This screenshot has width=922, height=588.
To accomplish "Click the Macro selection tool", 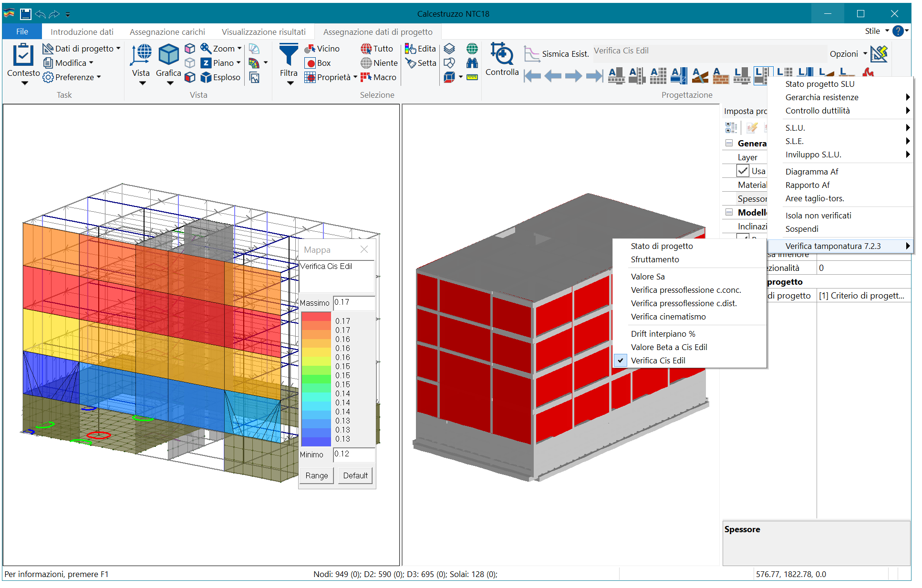I will pyautogui.click(x=379, y=77).
